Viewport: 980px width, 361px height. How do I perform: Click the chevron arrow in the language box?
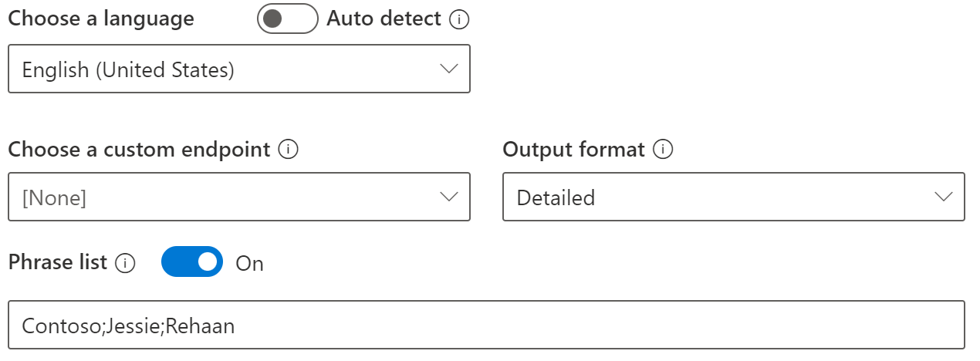[449, 69]
